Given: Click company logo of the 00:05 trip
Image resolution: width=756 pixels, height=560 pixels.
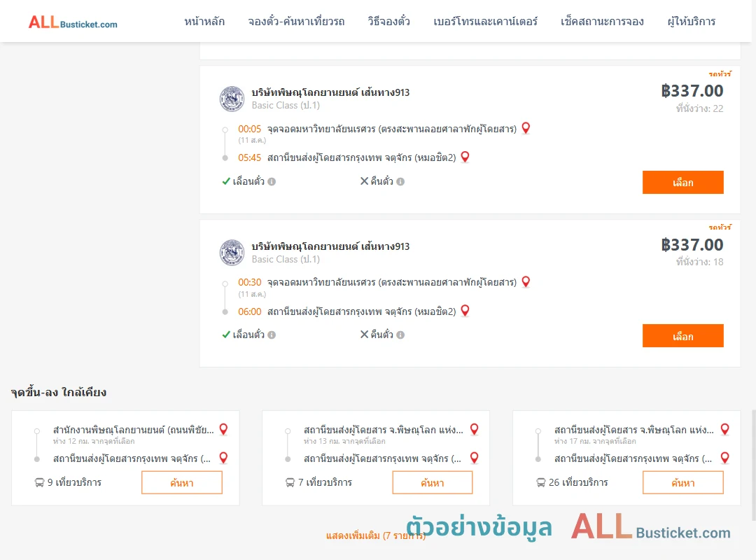Looking at the screenshot, I should click(232, 99).
